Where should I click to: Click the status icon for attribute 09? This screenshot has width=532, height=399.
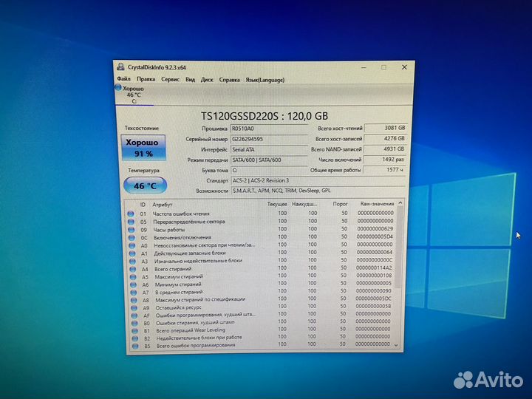132,230
